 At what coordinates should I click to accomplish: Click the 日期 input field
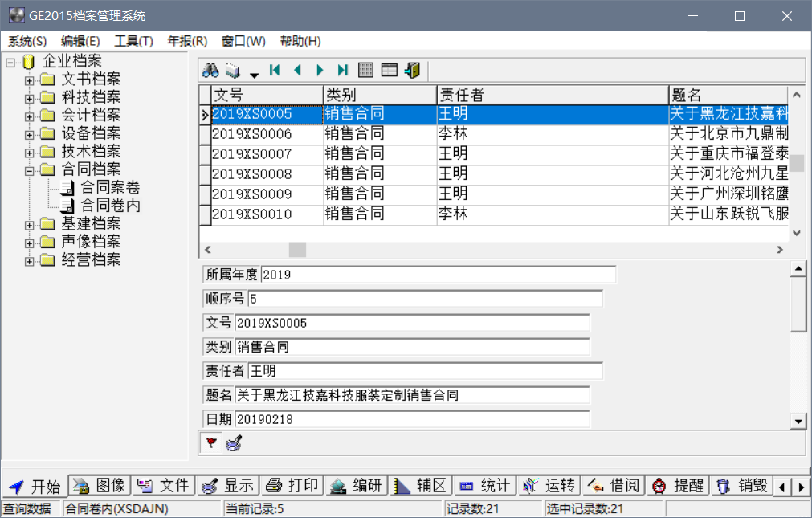pyautogui.click(x=412, y=419)
